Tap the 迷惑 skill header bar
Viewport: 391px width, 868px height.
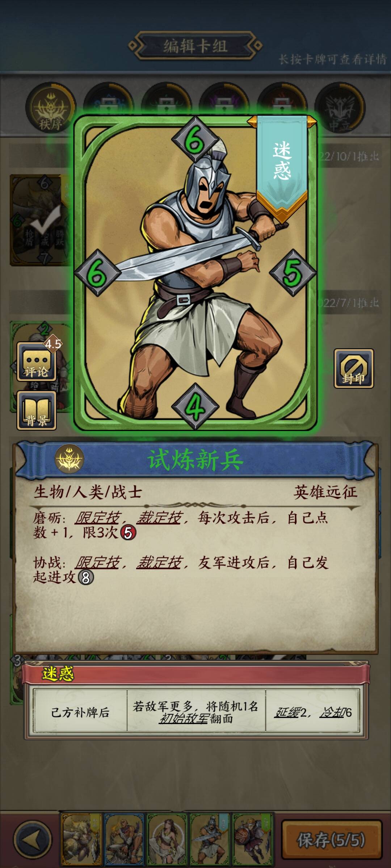[195, 673]
